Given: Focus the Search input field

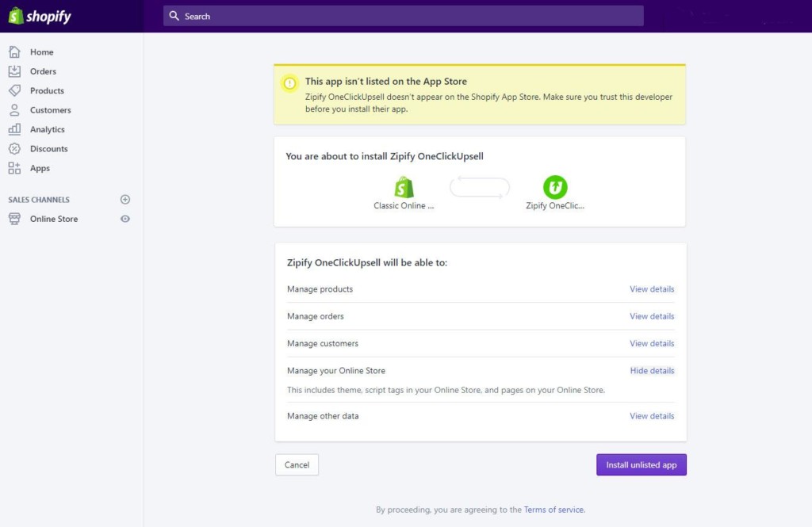Looking at the screenshot, I should (403, 16).
